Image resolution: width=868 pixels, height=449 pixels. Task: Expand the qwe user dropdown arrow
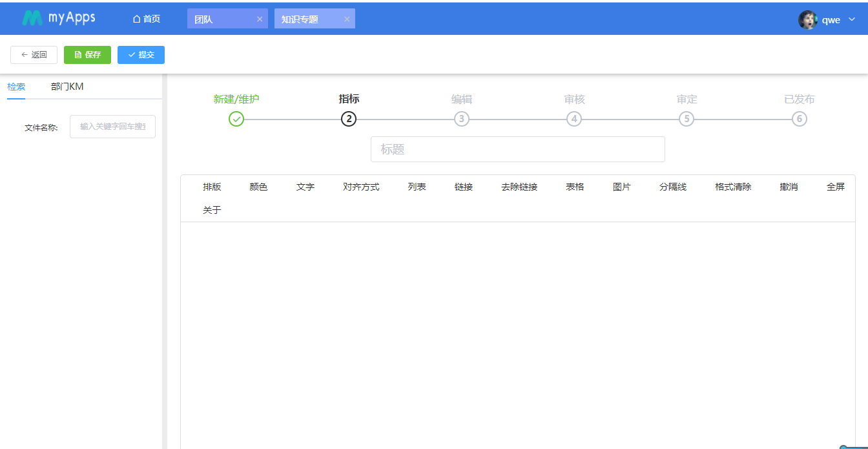851,19
